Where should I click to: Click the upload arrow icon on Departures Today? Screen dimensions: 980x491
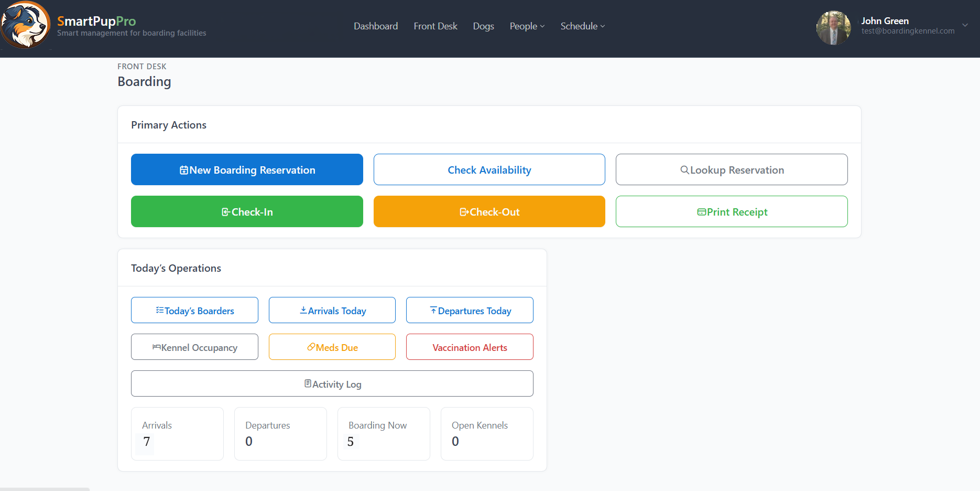click(433, 310)
